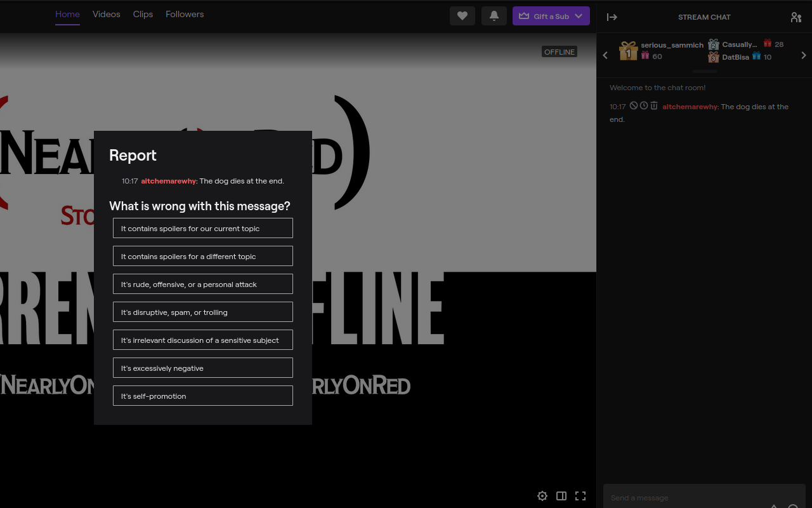Click the blue gift icon beside 10
The width and height of the screenshot is (812, 508).
click(x=756, y=56)
